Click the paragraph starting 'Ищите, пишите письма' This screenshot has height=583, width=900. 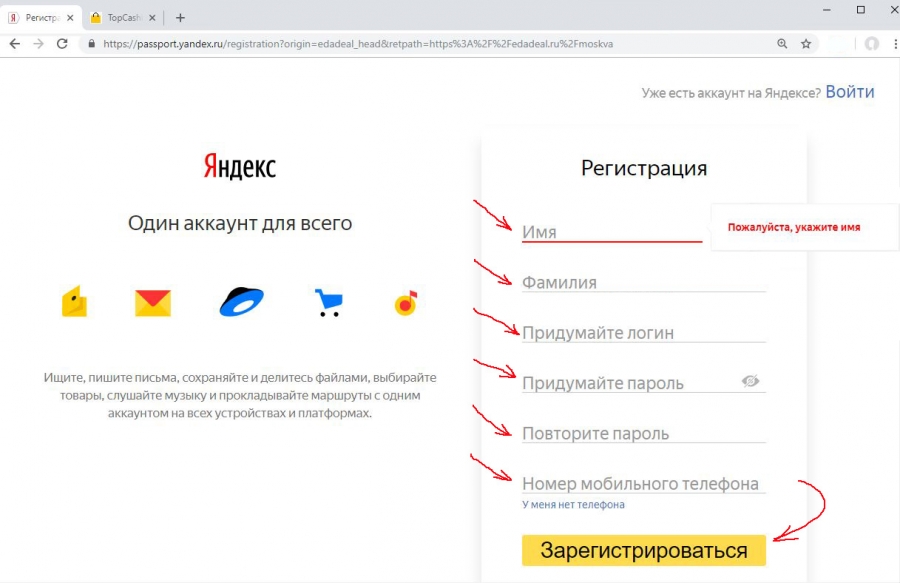[240, 395]
